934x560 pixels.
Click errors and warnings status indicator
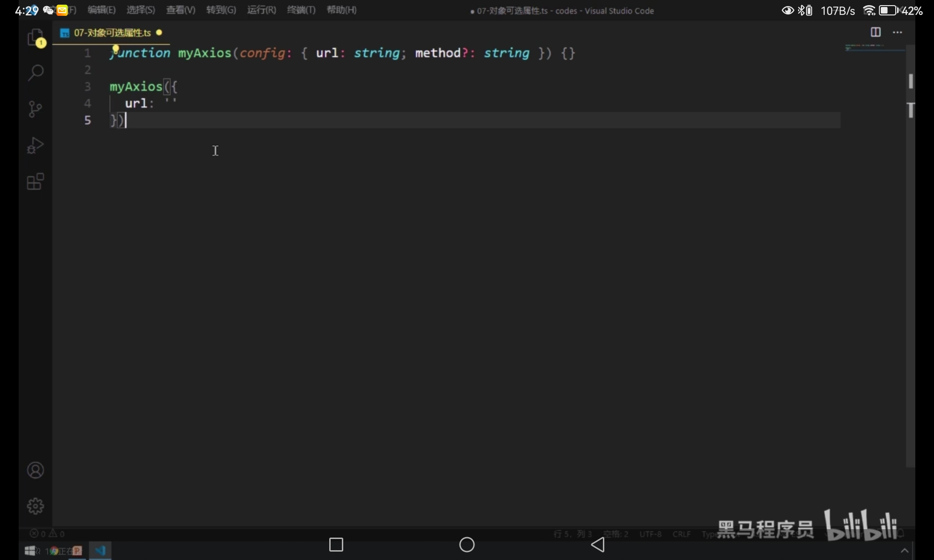click(x=47, y=533)
